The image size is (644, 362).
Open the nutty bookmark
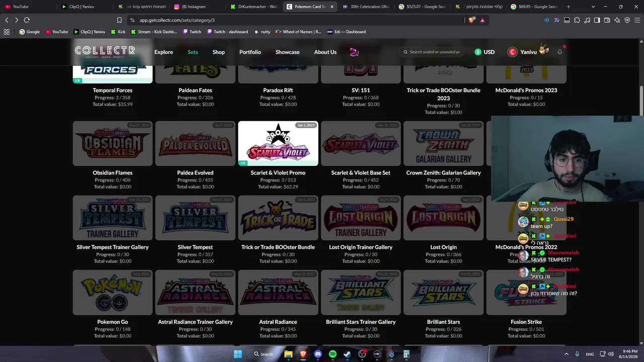point(262,32)
